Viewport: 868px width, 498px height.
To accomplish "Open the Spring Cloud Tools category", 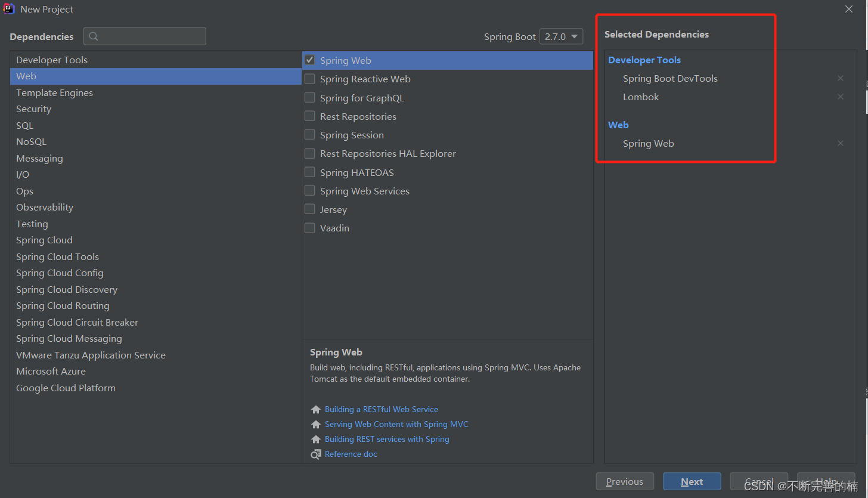I will 156,256.
